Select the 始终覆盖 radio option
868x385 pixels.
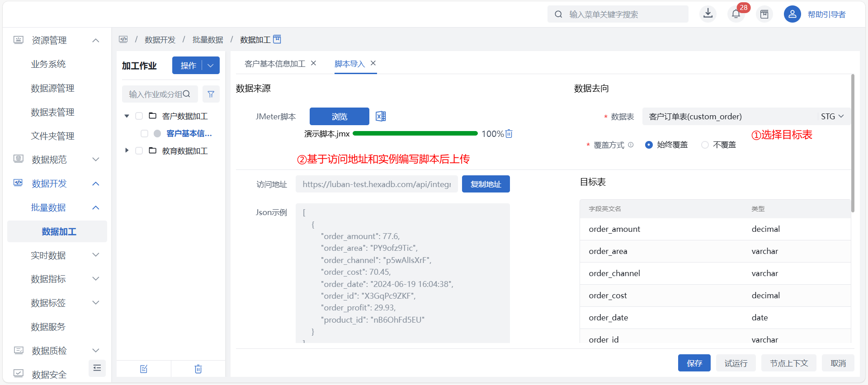pos(649,145)
